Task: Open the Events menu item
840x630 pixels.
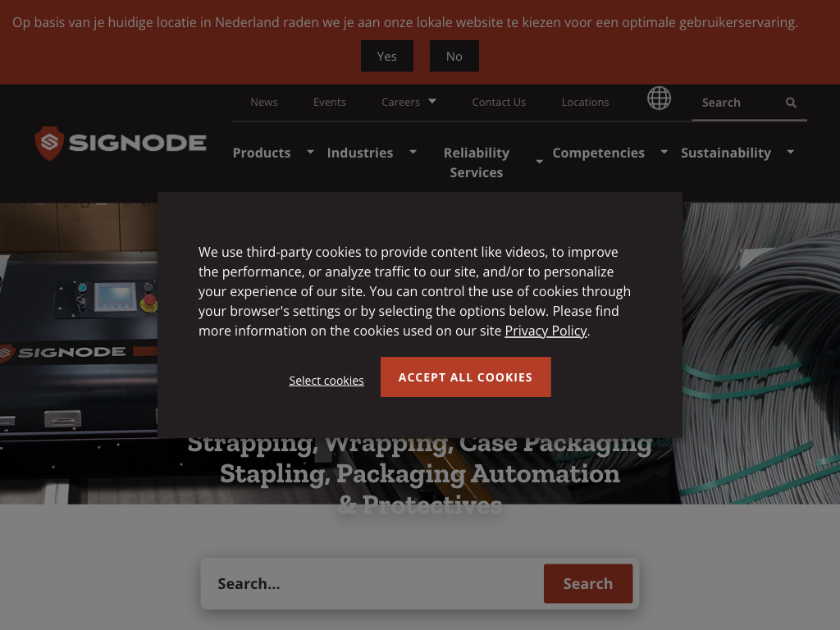Action: 330,103
